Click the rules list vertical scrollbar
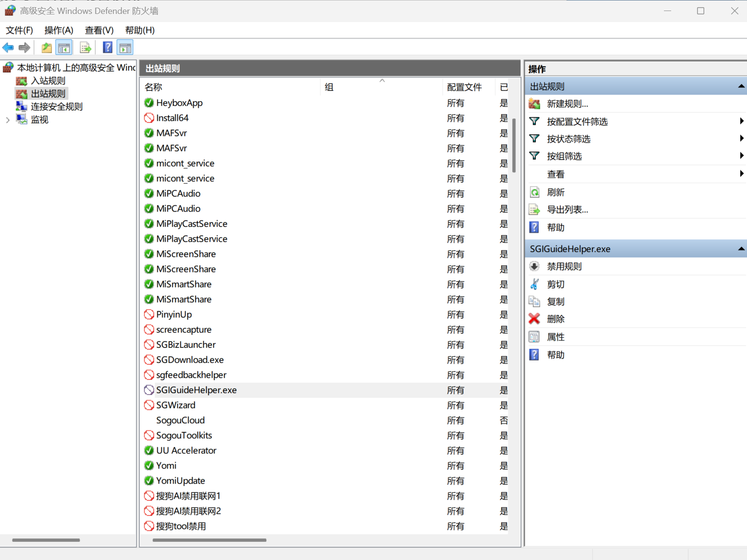Viewport: 747px width, 560px height. click(514, 145)
